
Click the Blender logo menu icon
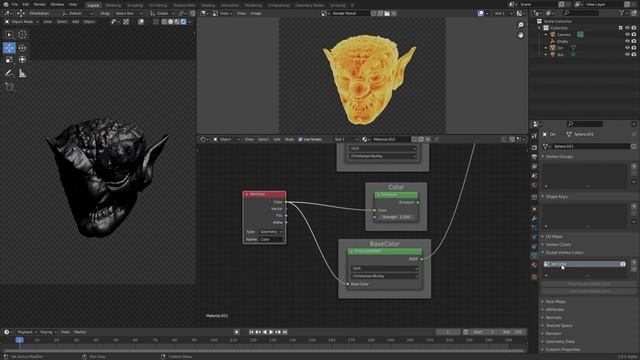[5, 4]
